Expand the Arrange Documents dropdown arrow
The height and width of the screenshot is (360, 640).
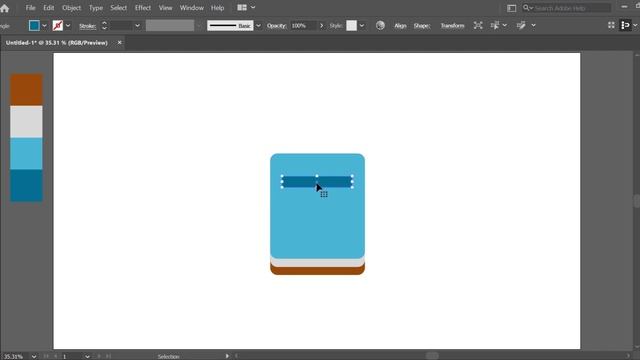point(253,7)
